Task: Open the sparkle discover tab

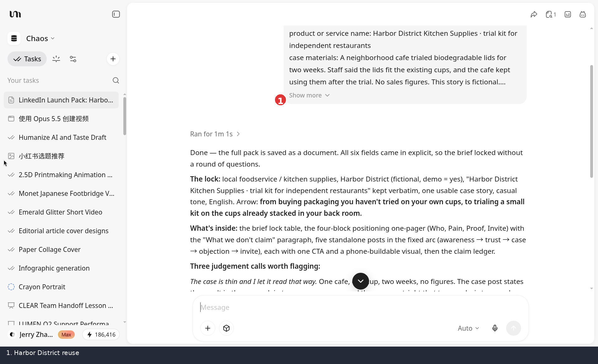Action: coord(56,59)
